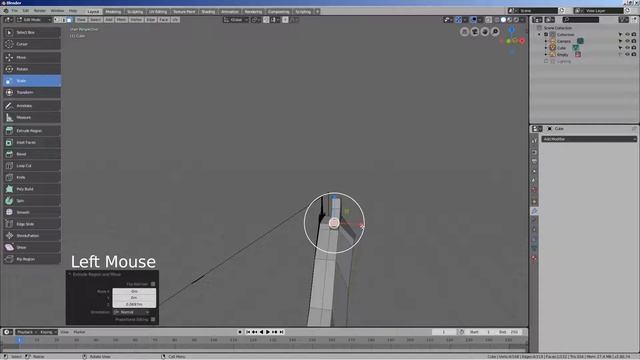This screenshot has width=640, height=360.
Task: Collapse the Collection tree node
Action: pos(540,35)
